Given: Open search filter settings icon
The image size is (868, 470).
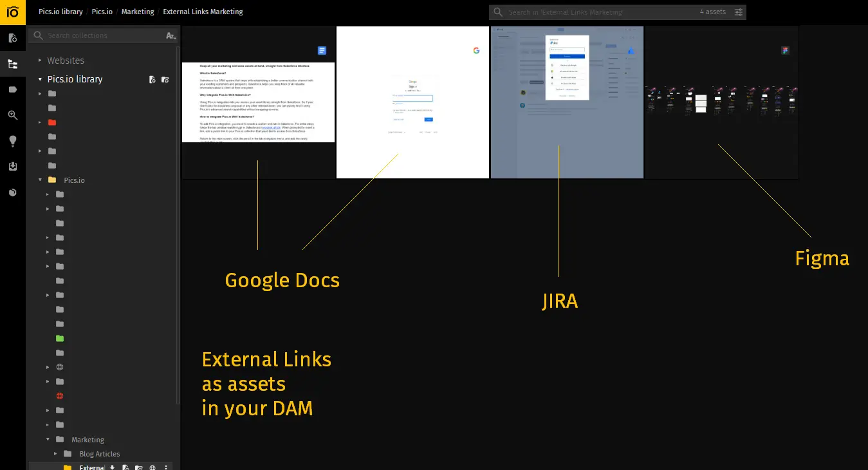Looking at the screenshot, I should [739, 12].
